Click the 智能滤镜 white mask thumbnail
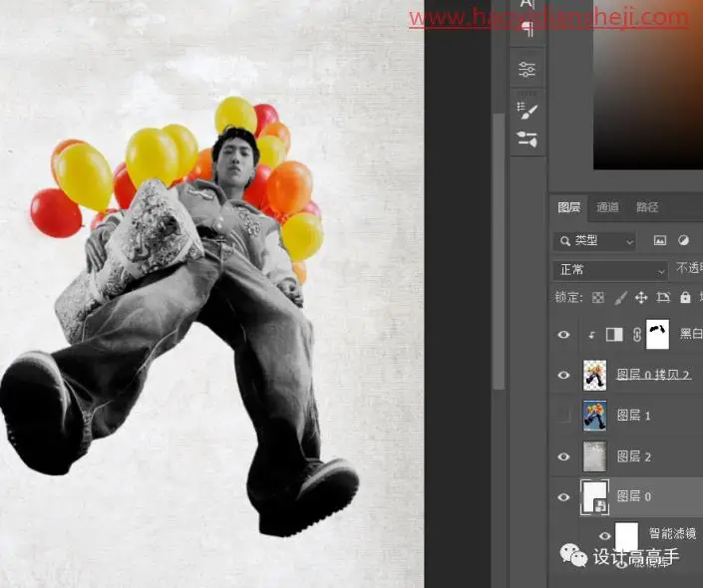 626,535
